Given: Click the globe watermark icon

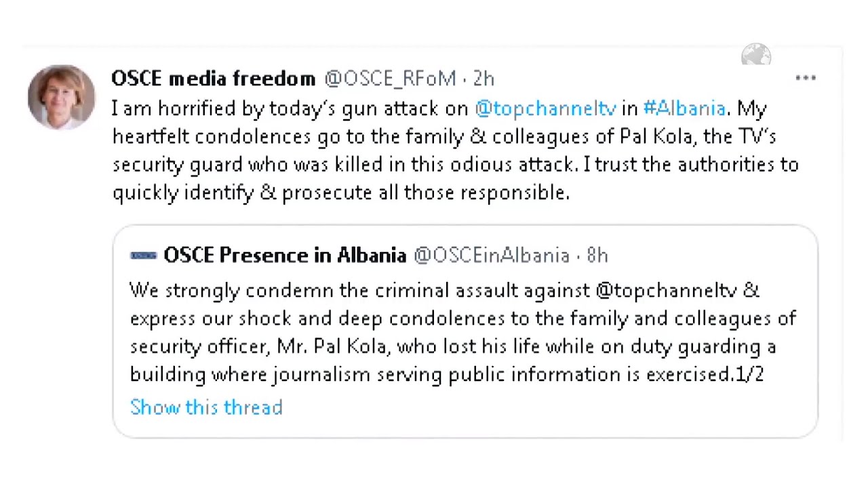Looking at the screenshot, I should point(756,55).
